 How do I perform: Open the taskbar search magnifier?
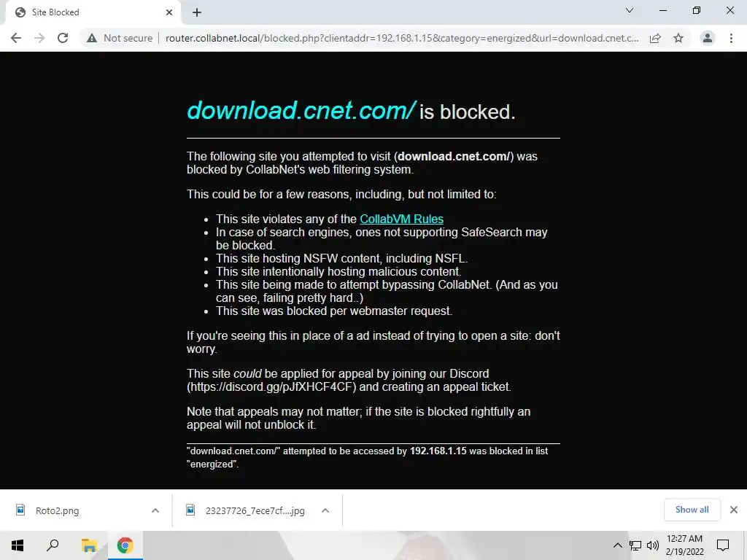pos(53,545)
